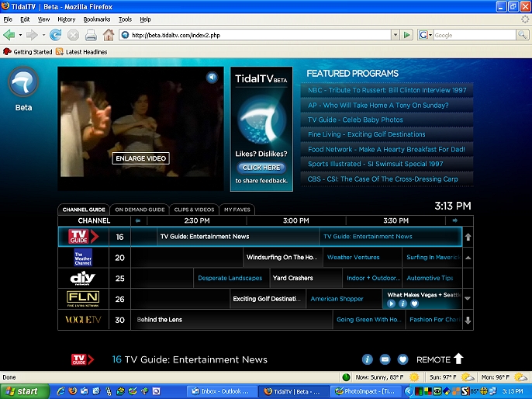The width and height of the screenshot is (532, 399).
Task: Open the Back history dropdown arrow
Action: 20,35
